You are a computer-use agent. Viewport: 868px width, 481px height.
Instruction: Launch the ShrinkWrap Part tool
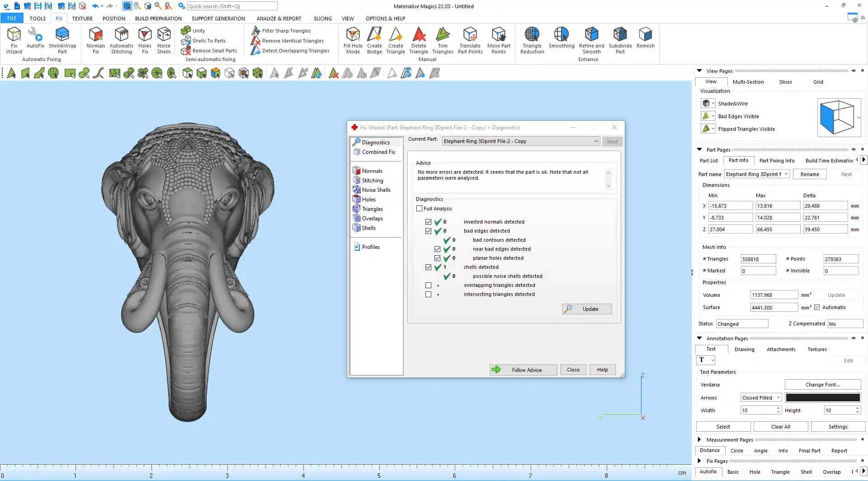tap(62, 40)
